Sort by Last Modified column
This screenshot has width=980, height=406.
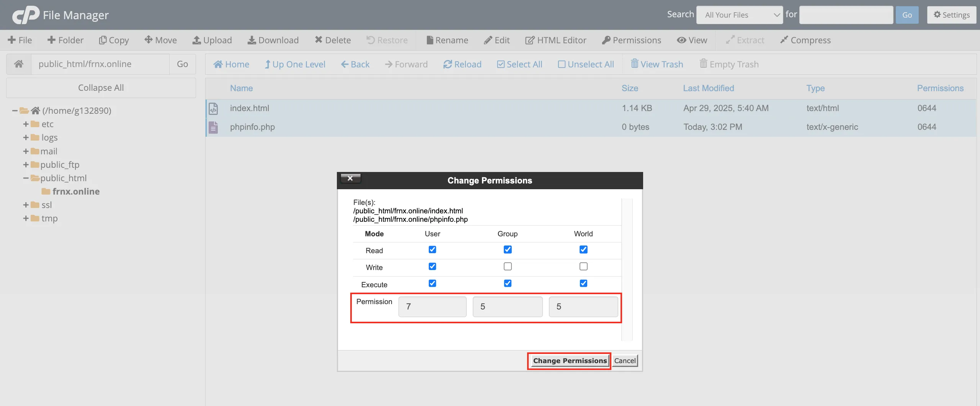(709, 88)
